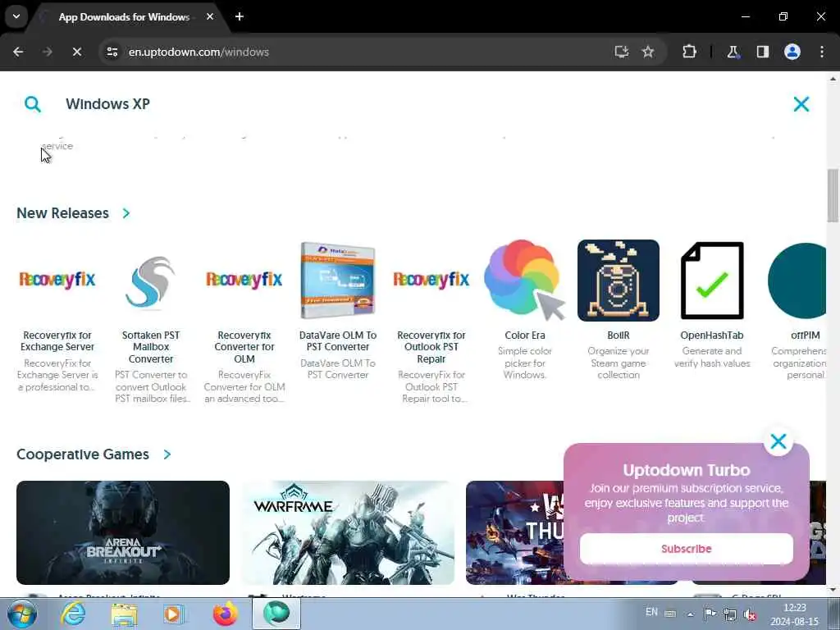
Task: Go back with the browser back arrow
Action: pyautogui.click(x=18, y=52)
